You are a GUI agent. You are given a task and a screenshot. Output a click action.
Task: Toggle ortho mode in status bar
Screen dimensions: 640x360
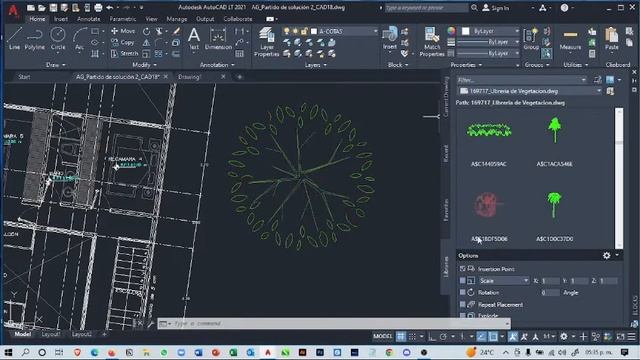click(x=432, y=336)
